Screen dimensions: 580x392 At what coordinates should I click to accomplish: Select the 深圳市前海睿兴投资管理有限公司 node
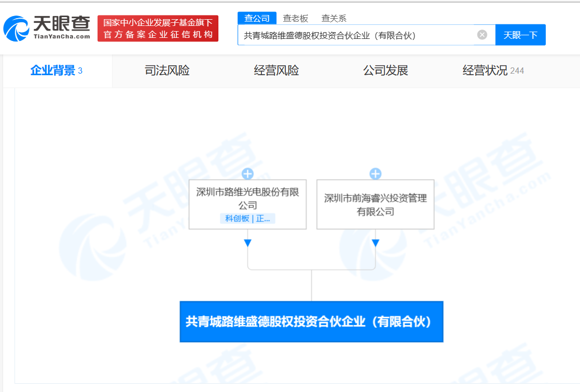[x=376, y=204]
